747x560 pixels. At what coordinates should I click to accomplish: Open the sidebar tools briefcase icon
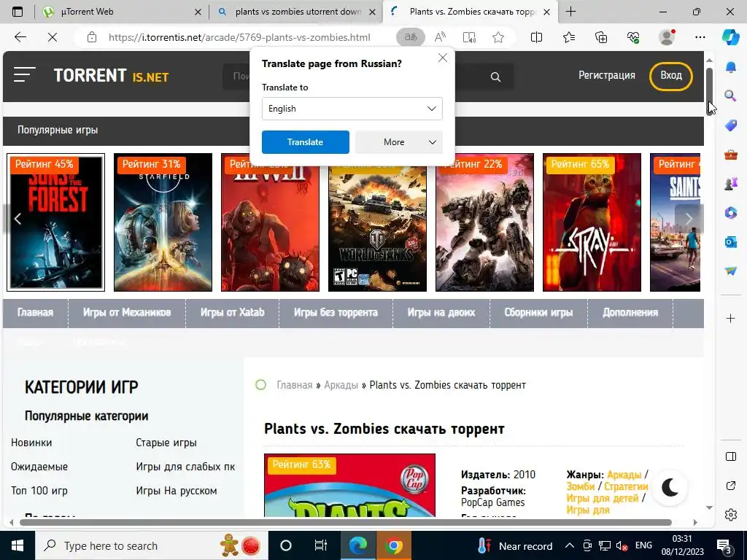coord(731,155)
